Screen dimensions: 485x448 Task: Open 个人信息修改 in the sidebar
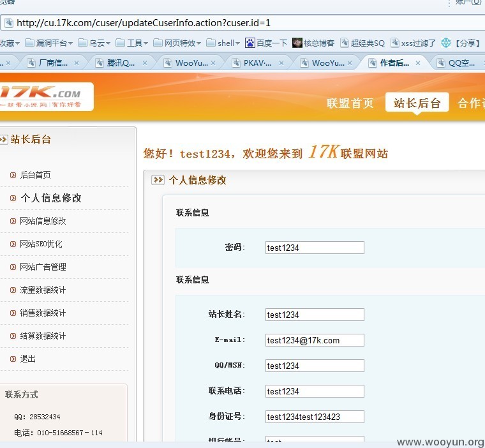pos(51,198)
